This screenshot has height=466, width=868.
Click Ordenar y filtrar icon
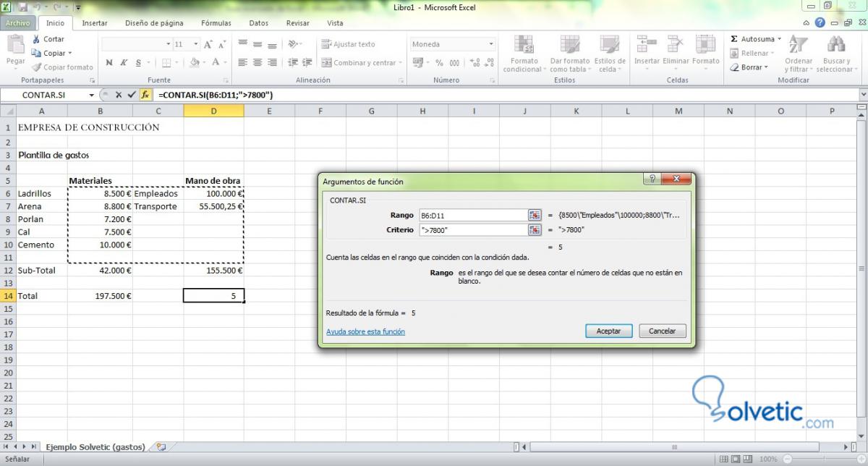(x=798, y=45)
